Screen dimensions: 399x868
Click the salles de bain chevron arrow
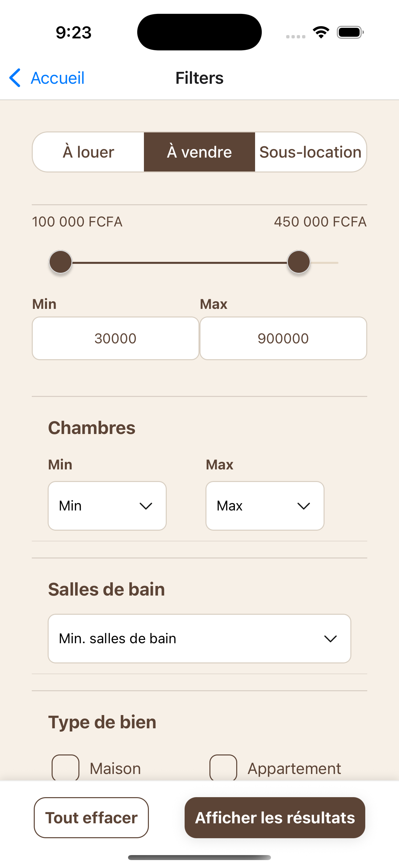click(x=330, y=639)
